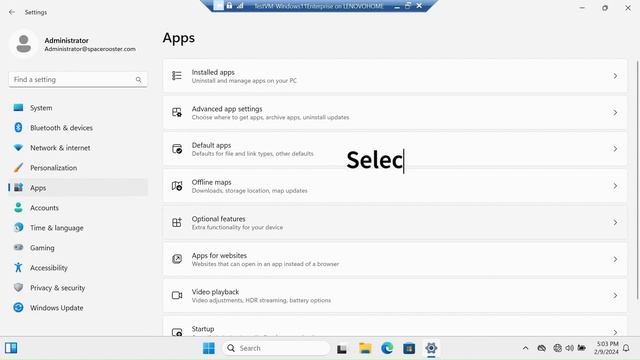Open Default apps title
Screen dimensions: 640x360
coord(211,145)
